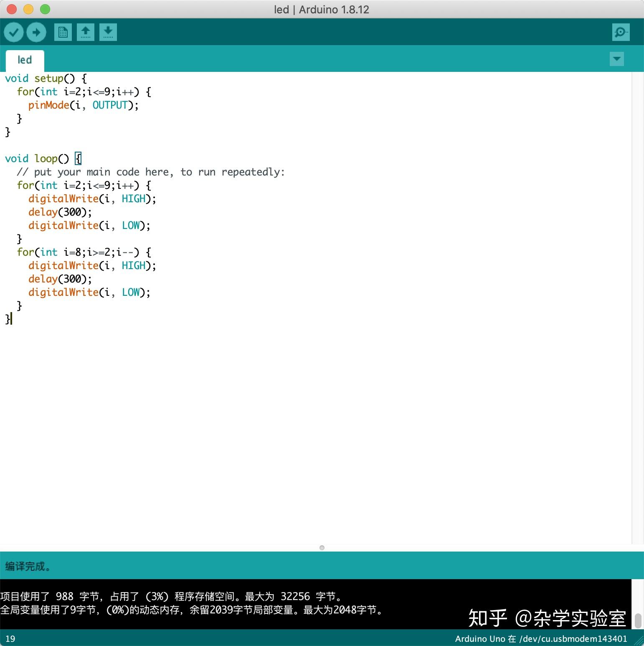This screenshot has height=646, width=644.
Task: Open an existing sketch via the up-arrow icon
Action: tap(86, 32)
